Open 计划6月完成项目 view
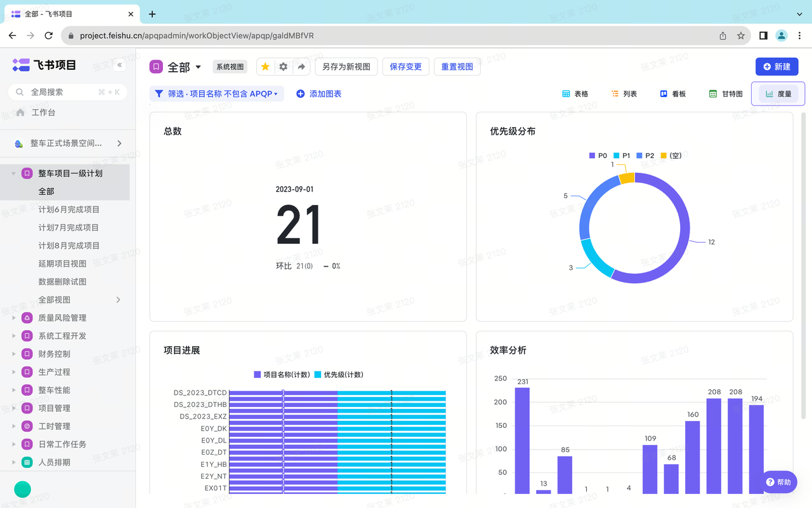The height and width of the screenshot is (508, 812). 69,210
